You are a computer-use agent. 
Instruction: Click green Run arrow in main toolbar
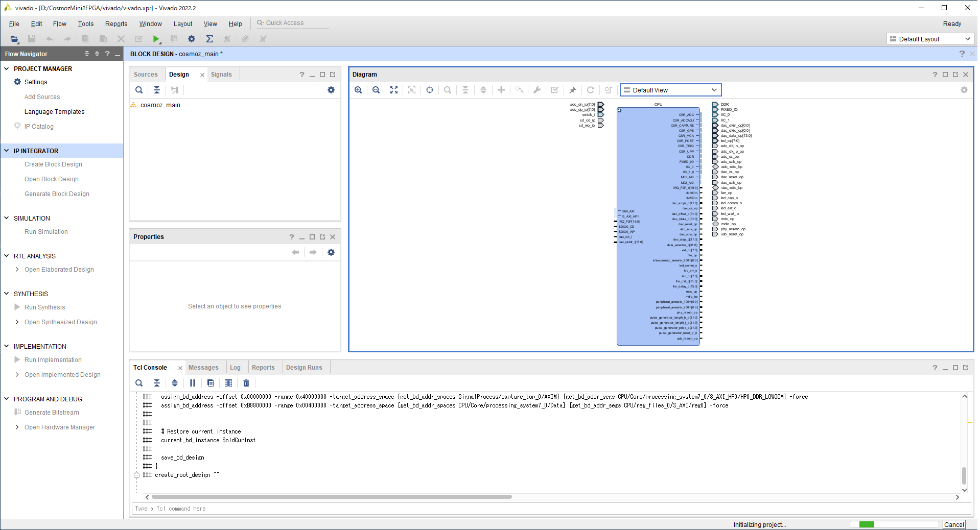click(x=156, y=39)
